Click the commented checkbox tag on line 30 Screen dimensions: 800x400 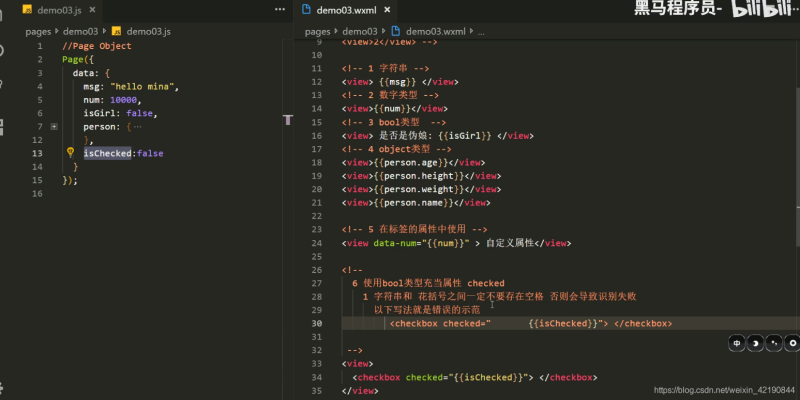click(531, 323)
